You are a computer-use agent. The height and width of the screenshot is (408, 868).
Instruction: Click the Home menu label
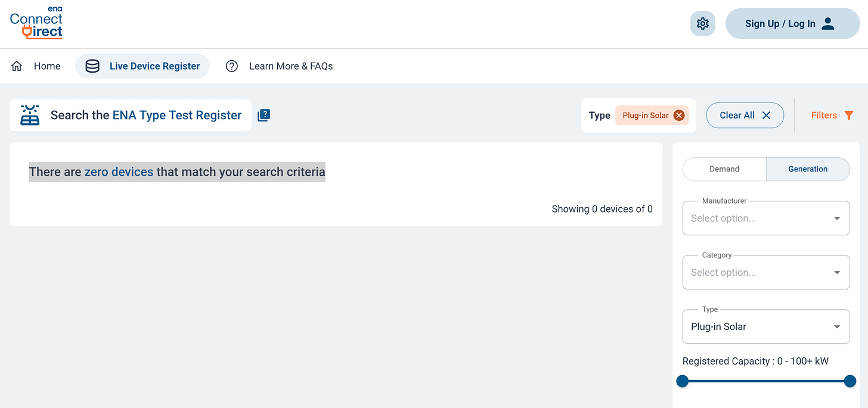(x=47, y=66)
